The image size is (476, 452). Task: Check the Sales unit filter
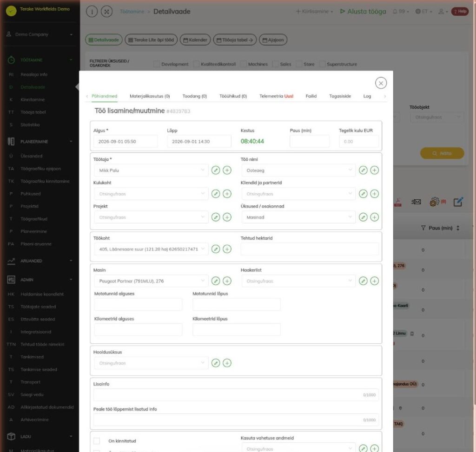coord(275,64)
